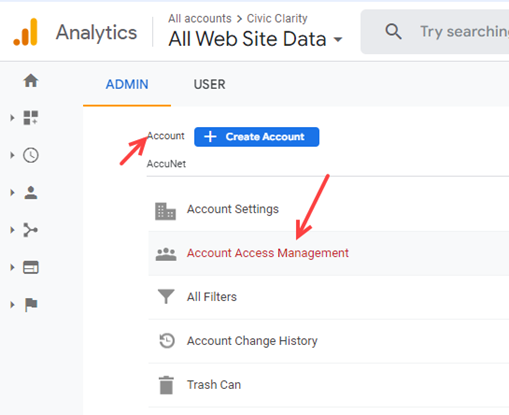Open Conversions flag icon in sidebar

(31, 305)
